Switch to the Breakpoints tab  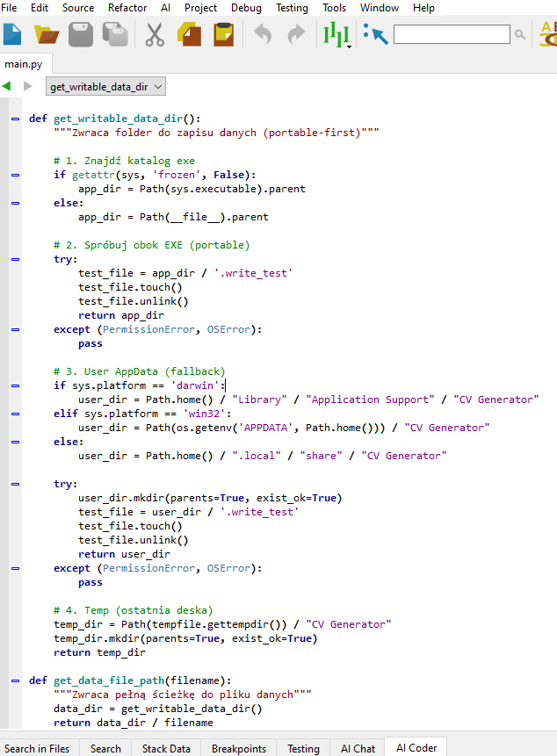point(239,748)
